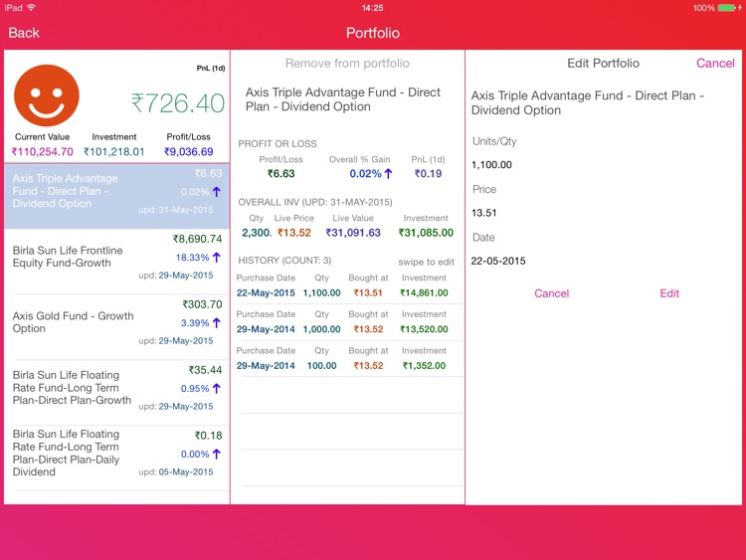Tap the swipe to edit hint

pos(427,263)
